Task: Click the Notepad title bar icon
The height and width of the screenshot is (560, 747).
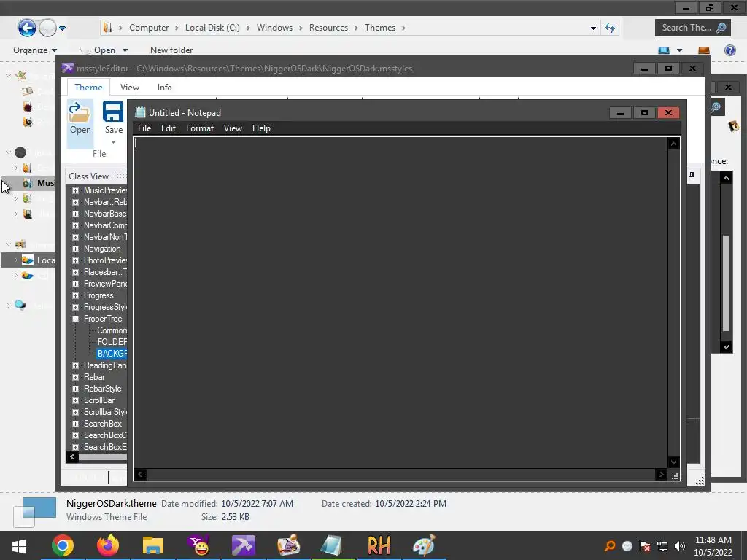Action: [140, 112]
